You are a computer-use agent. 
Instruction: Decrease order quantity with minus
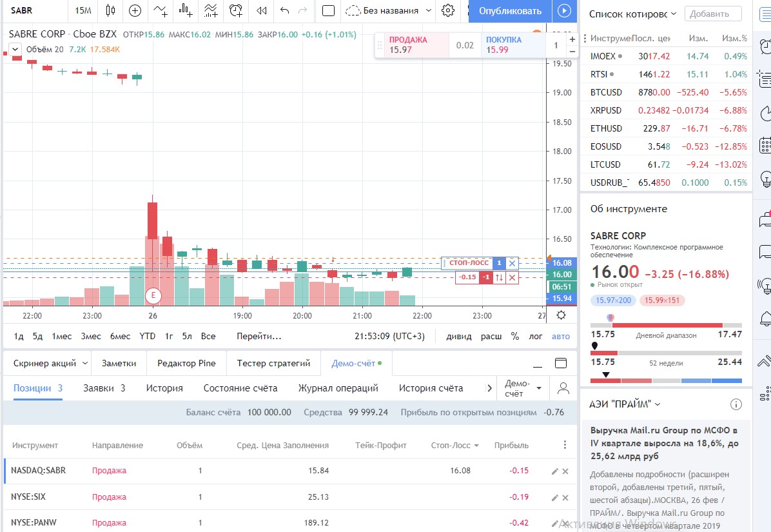point(572,52)
